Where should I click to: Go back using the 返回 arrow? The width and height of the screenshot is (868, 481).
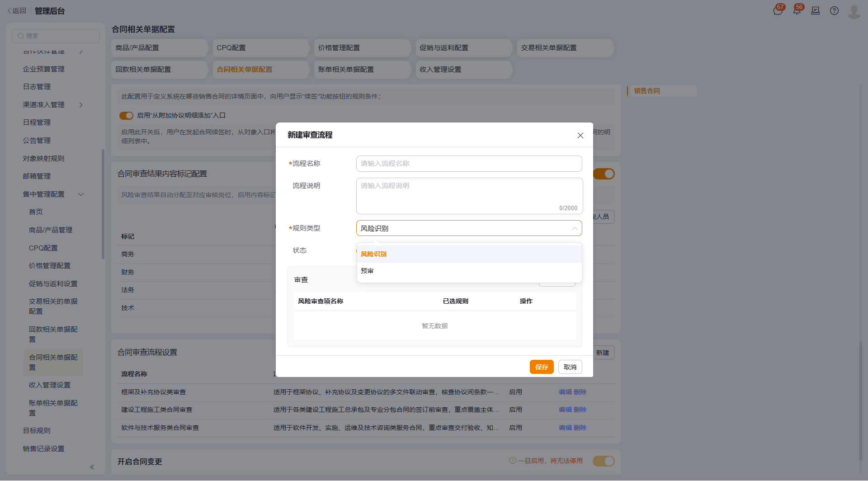coord(17,11)
